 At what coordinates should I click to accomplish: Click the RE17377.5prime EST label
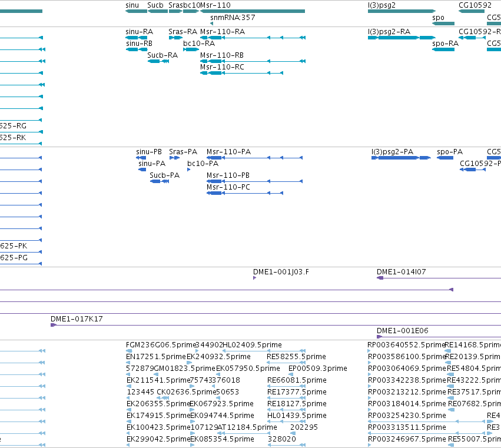point(297,392)
